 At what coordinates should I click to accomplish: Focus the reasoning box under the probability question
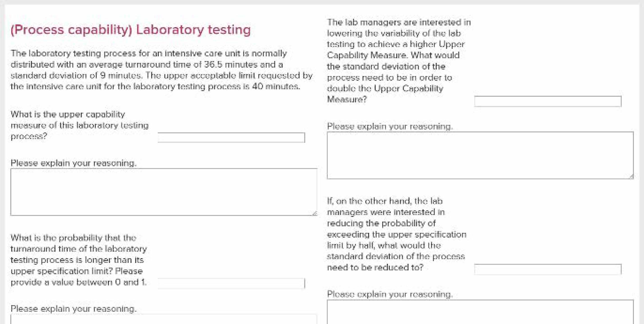click(x=164, y=320)
